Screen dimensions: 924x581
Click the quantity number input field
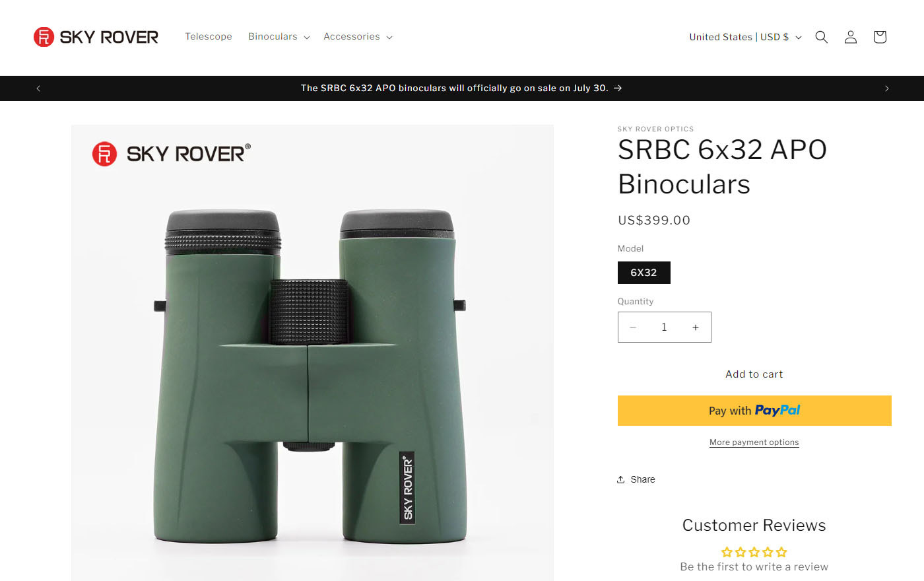point(664,327)
